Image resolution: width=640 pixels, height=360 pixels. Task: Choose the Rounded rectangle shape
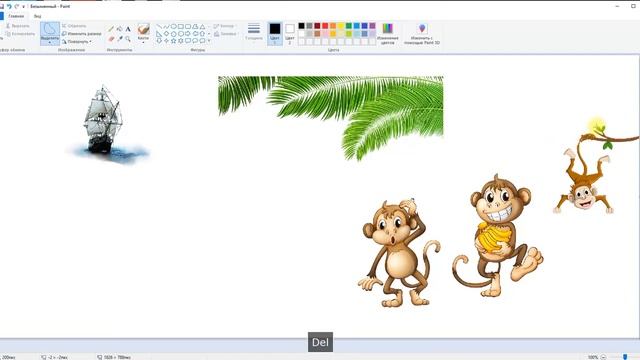pos(188,26)
